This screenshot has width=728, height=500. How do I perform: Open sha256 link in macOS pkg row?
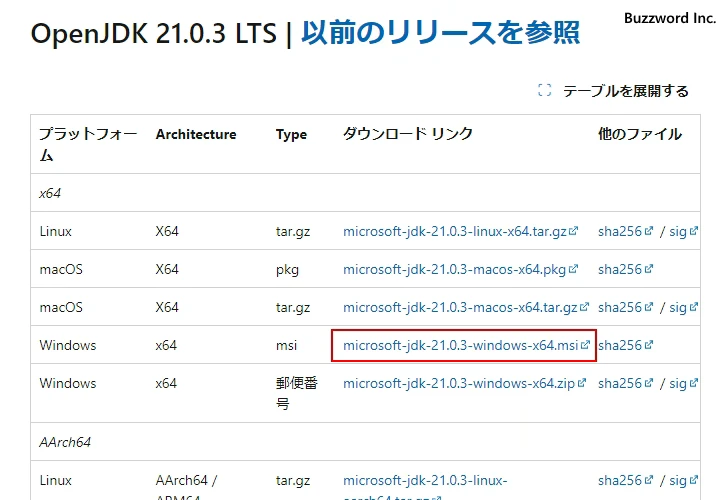coord(620,269)
